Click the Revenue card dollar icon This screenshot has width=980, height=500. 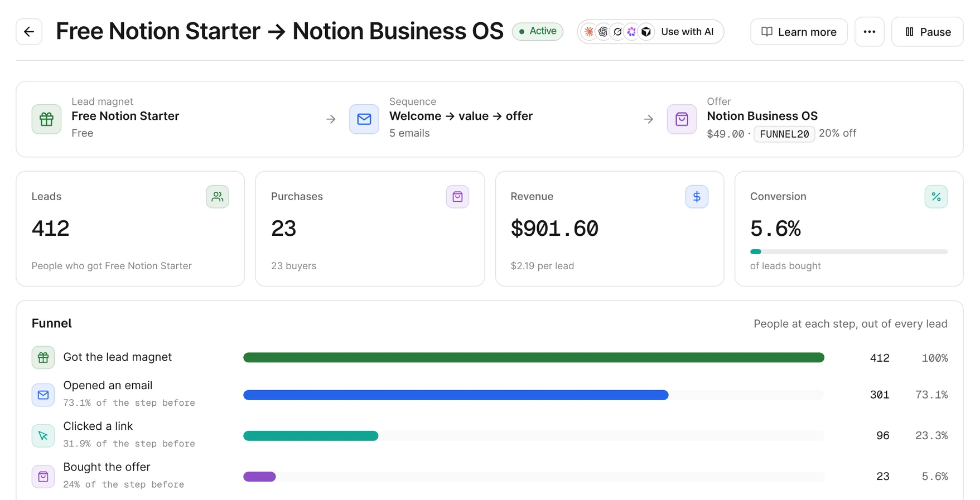(697, 197)
